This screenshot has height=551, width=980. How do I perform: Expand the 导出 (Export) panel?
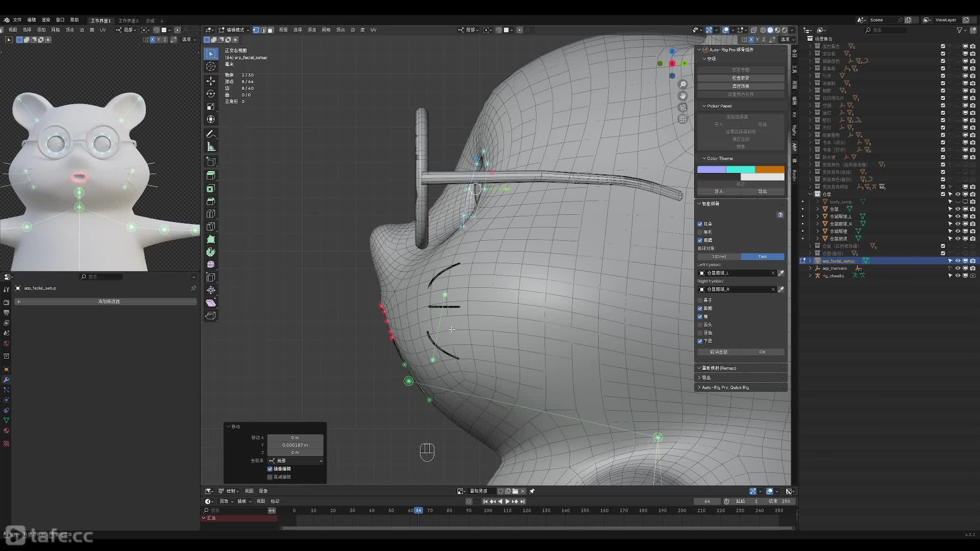(x=706, y=378)
